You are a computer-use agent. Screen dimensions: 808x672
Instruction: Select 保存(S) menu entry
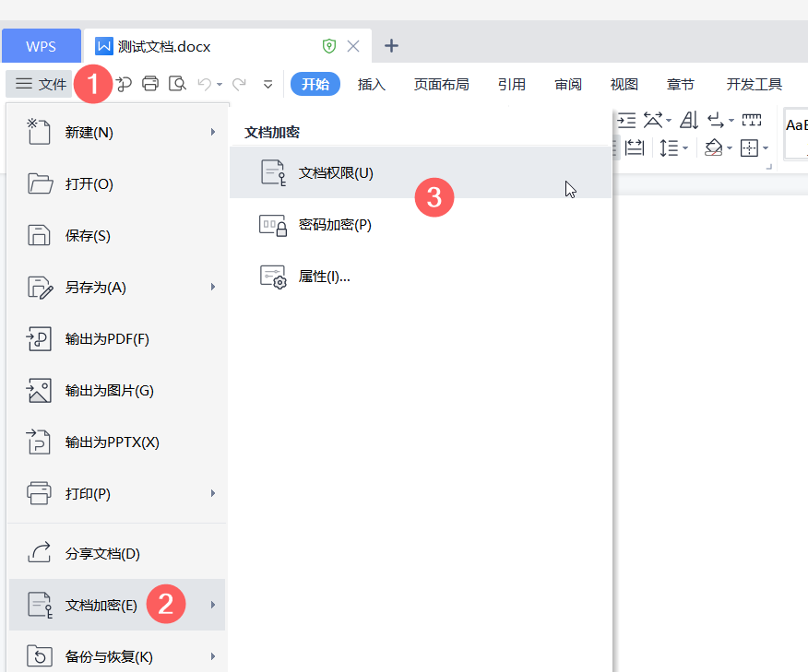click(x=117, y=235)
